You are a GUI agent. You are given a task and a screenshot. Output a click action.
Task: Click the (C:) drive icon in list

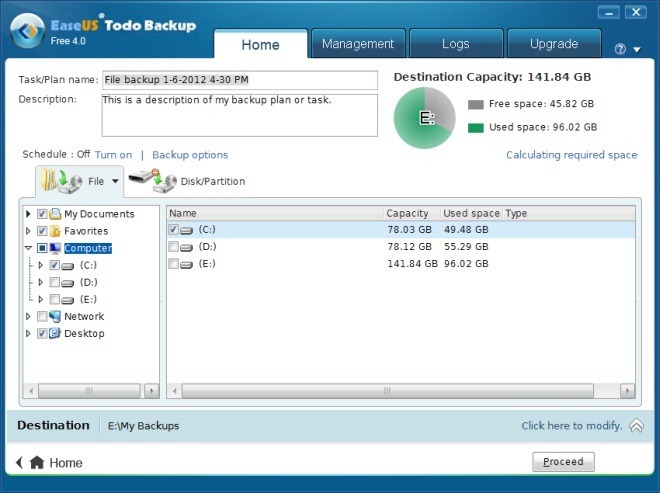(x=186, y=230)
